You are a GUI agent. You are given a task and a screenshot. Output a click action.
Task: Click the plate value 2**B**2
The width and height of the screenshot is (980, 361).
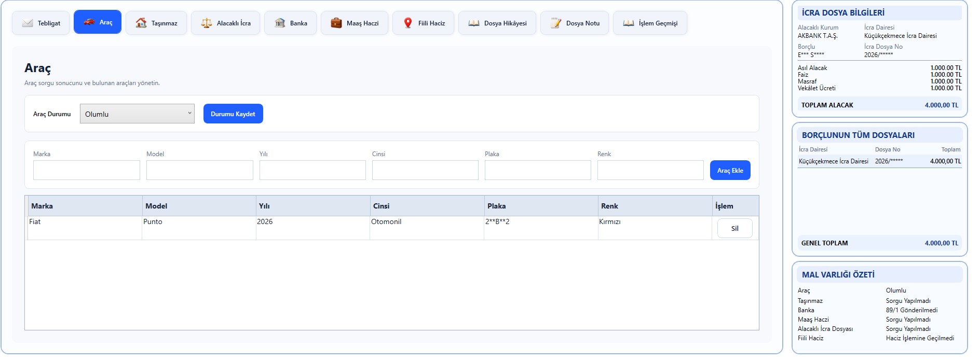(x=497, y=221)
